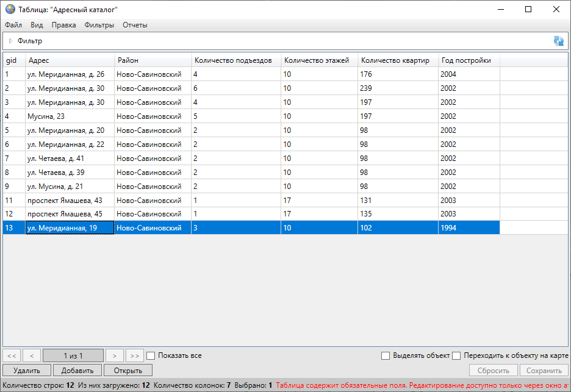Click the refresh icon in the filter bar
This screenshot has width=571, height=392.
558,41
